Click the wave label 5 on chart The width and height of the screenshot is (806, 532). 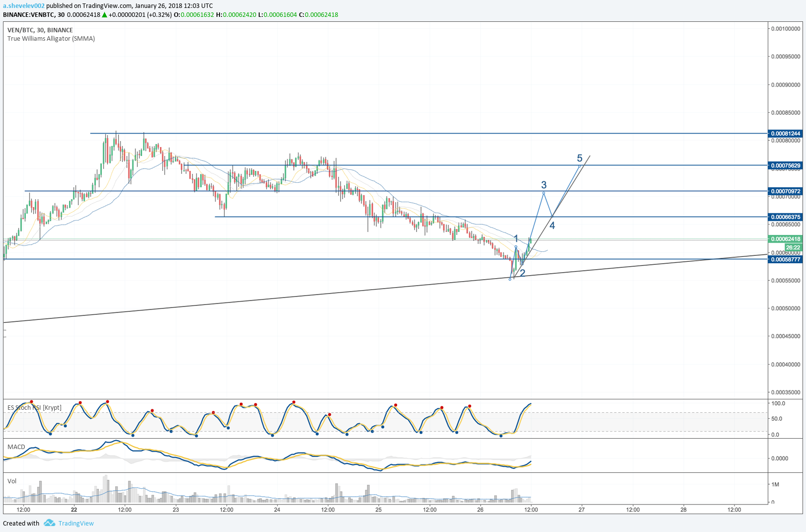(x=580, y=158)
